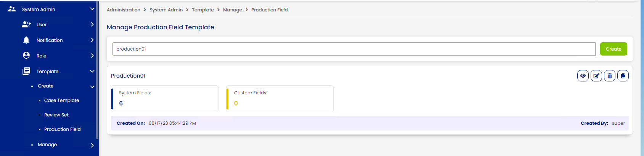644x156 pixels.
Task: Click the Notification bell icon
Action: (x=26, y=40)
